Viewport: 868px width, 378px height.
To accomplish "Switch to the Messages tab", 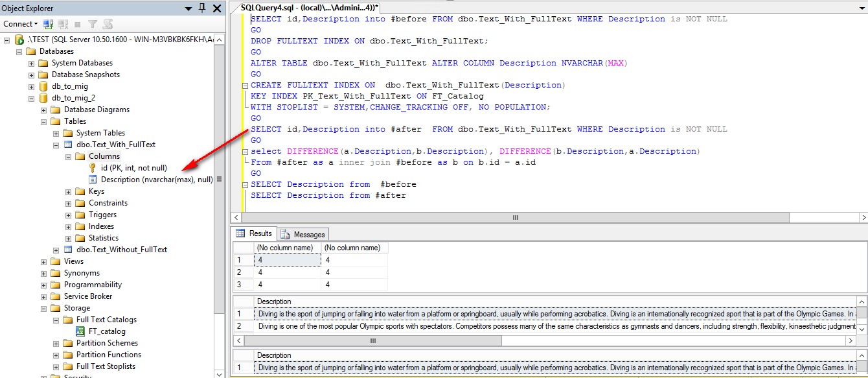I will (x=304, y=234).
